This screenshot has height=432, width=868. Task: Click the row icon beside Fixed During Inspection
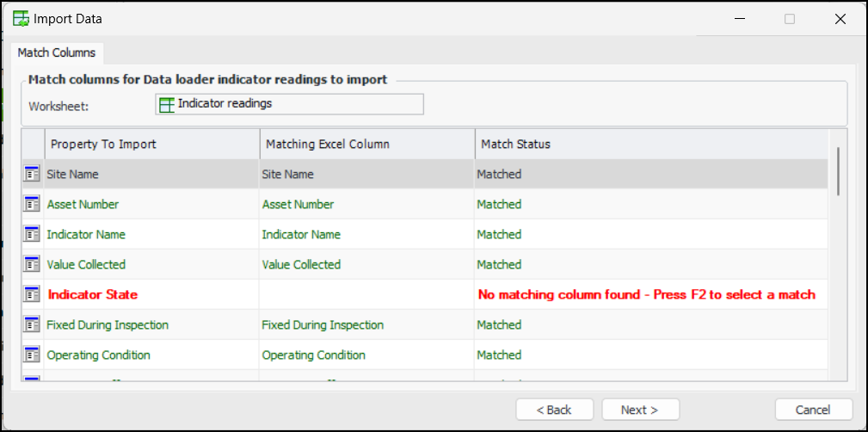click(32, 324)
